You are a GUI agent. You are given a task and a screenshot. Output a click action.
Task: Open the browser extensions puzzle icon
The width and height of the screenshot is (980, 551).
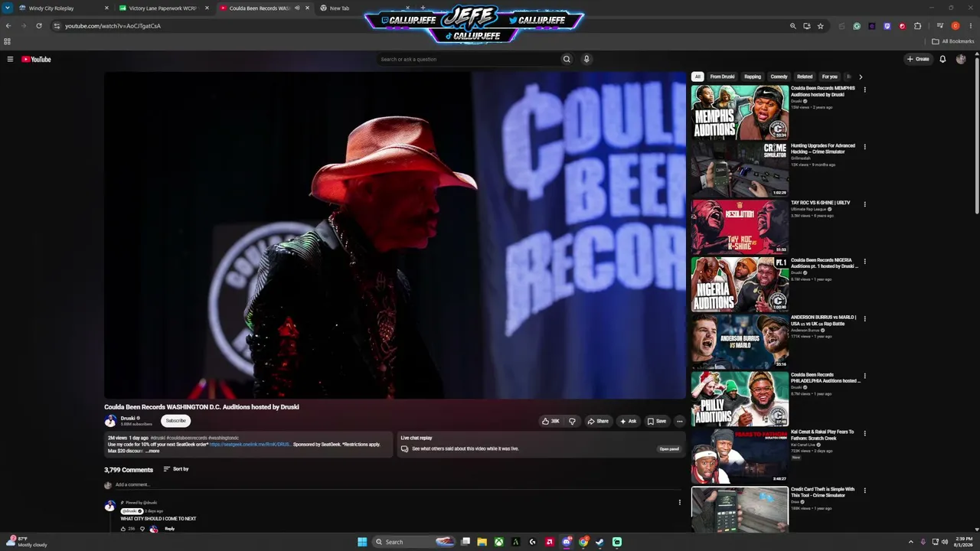point(917,26)
